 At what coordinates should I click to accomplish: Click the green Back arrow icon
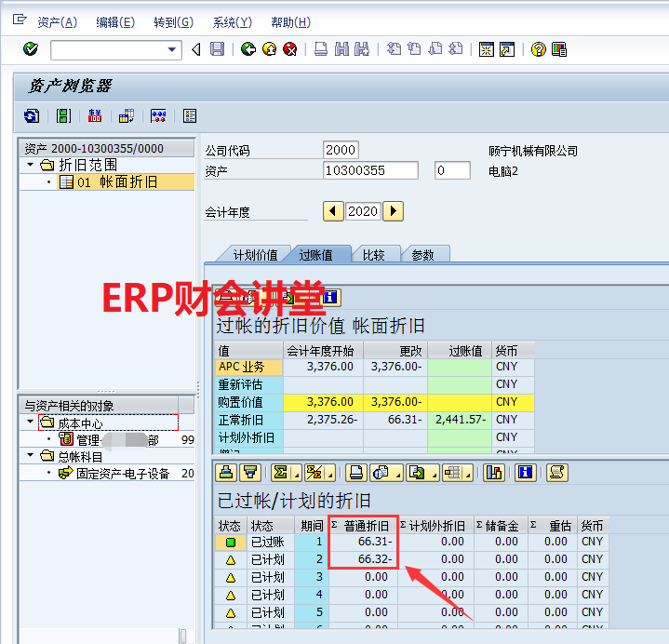[248, 49]
